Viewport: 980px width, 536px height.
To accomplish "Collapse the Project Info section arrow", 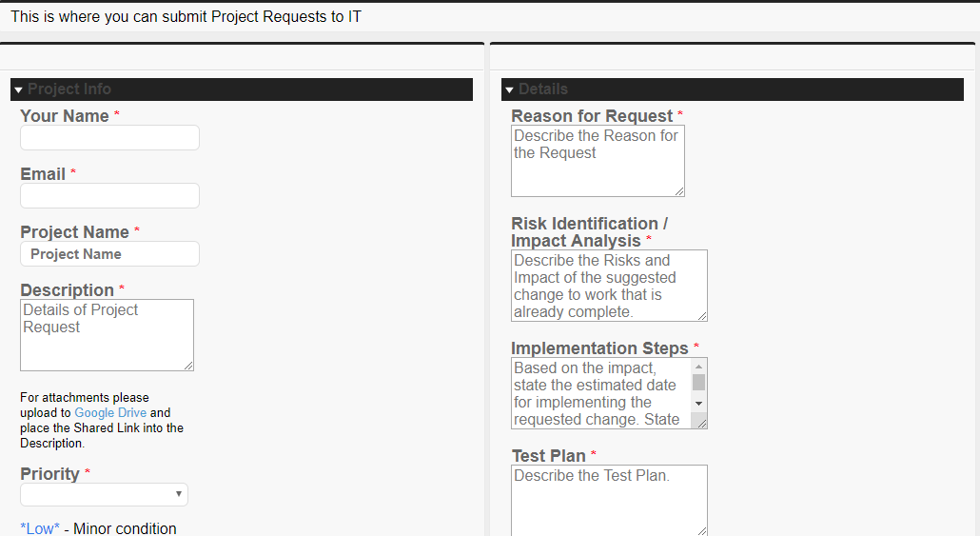I will [x=18, y=89].
